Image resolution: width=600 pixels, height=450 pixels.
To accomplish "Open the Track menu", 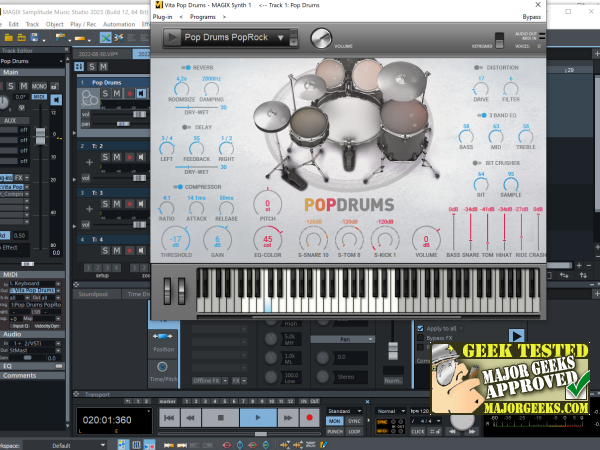I will pyautogui.click(x=32, y=24).
